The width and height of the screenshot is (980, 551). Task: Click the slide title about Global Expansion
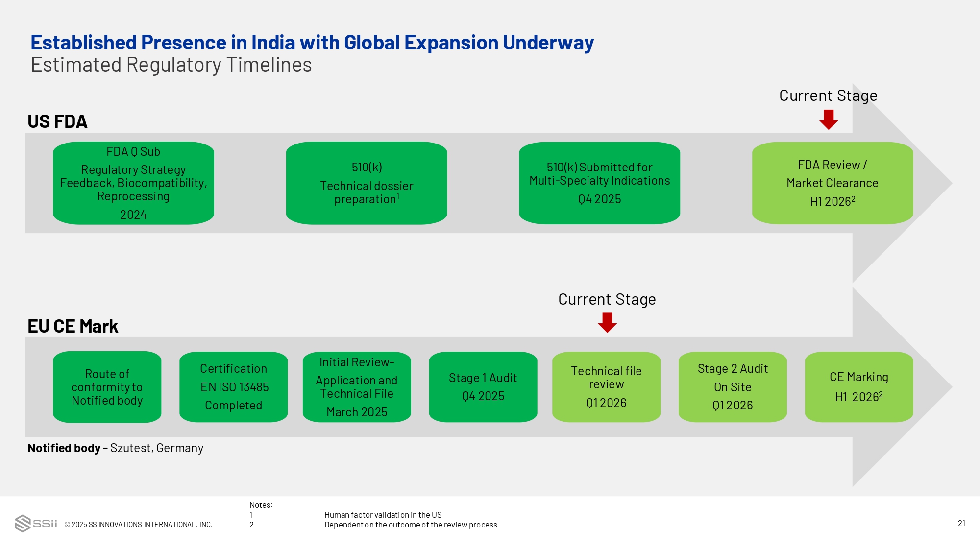[x=312, y=43]
